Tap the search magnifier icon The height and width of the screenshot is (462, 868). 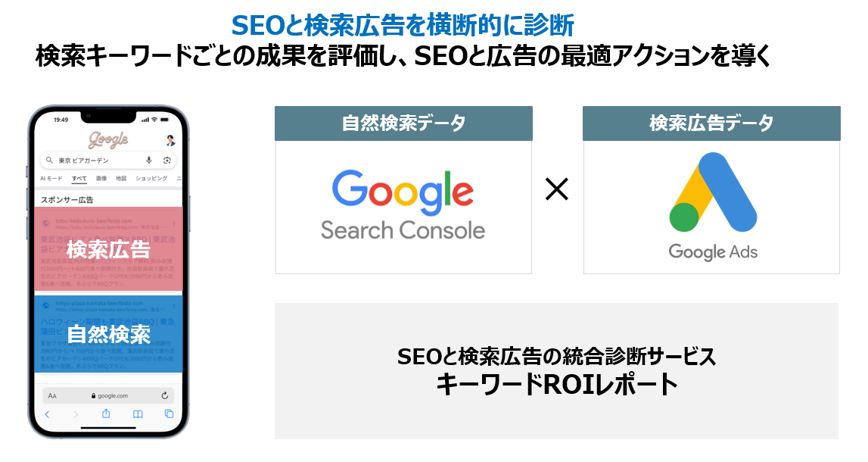click(50, 161)
